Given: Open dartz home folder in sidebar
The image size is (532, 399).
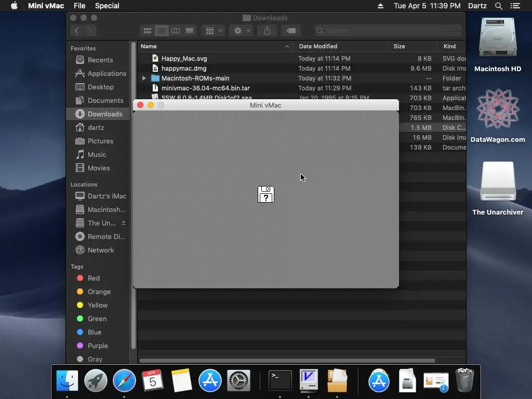Looking at the screenshot, I should point(98,128).
